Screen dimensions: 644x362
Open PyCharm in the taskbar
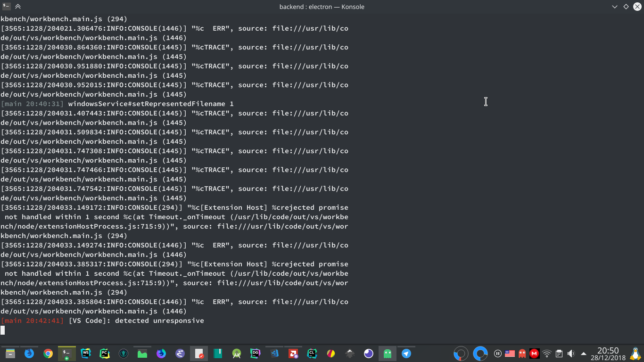click(x=104, y=354)
